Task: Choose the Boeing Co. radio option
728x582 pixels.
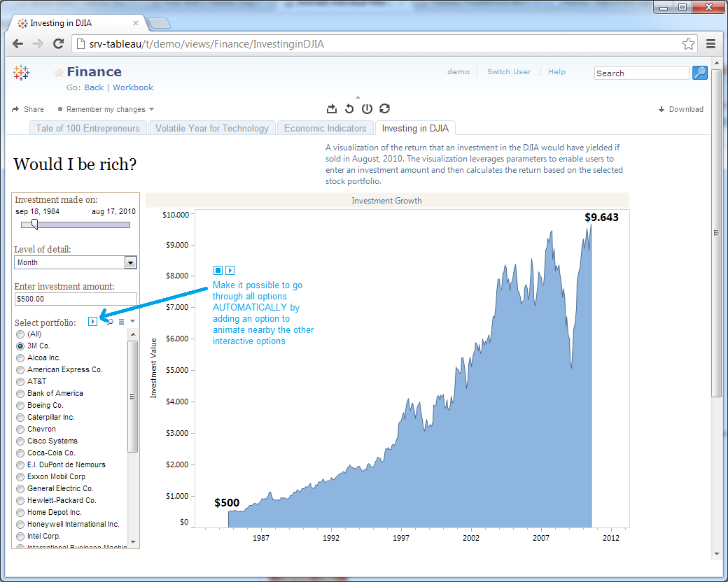Action: [20, 406]
